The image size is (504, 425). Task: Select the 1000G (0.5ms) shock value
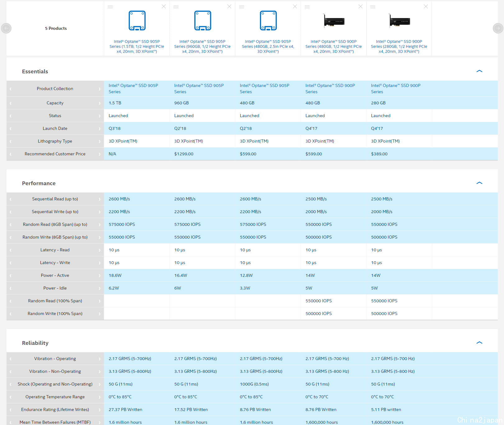tap(254, 384)
